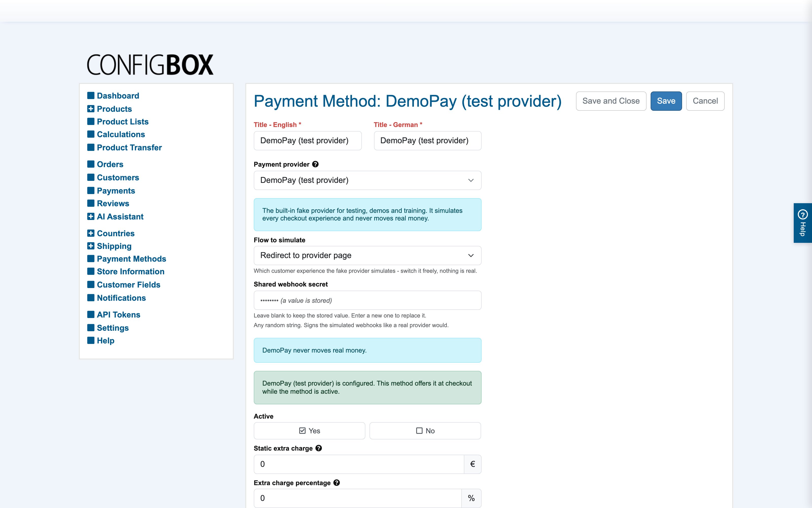Expand the AI Assistant plus icon

point(91,216)
